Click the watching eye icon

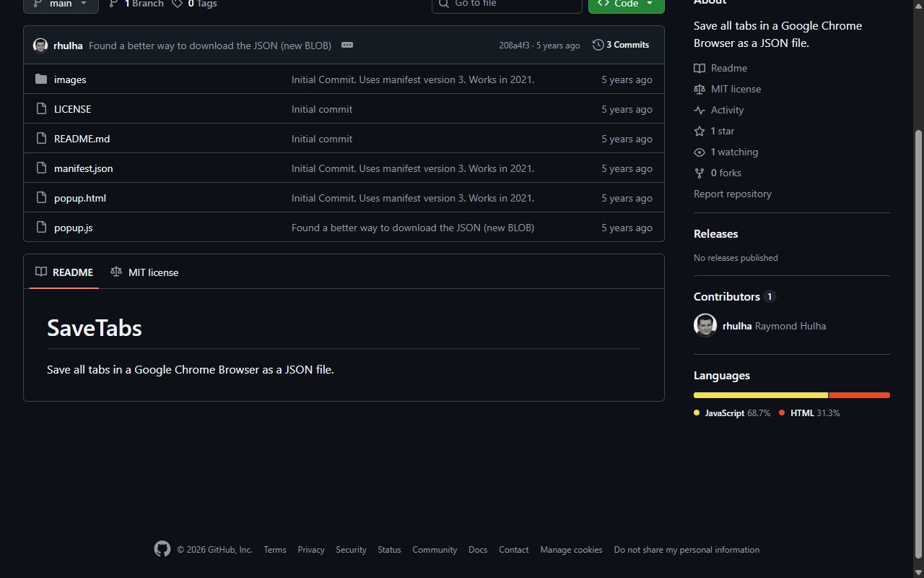coord(699,152)
